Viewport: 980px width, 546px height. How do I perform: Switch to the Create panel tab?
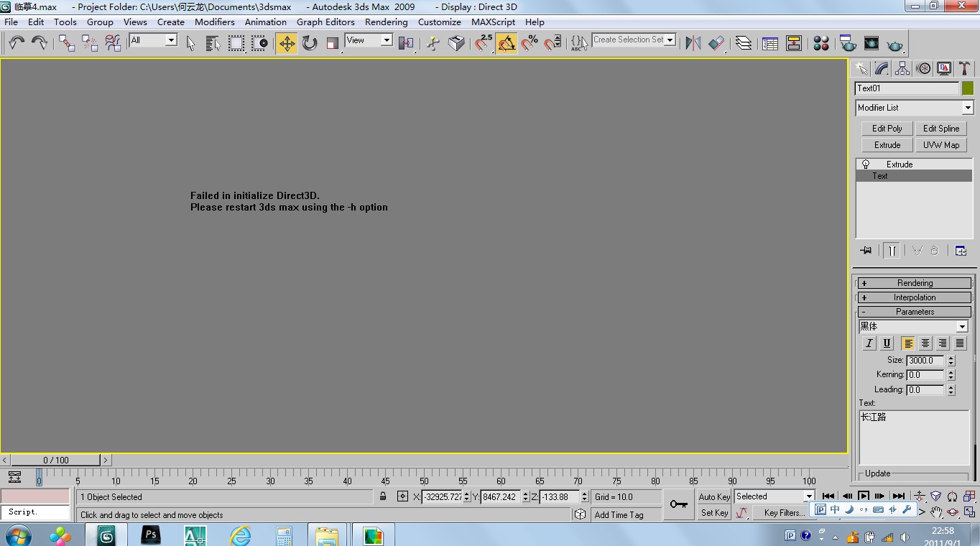pyautogui.click(x=861, y=68)
